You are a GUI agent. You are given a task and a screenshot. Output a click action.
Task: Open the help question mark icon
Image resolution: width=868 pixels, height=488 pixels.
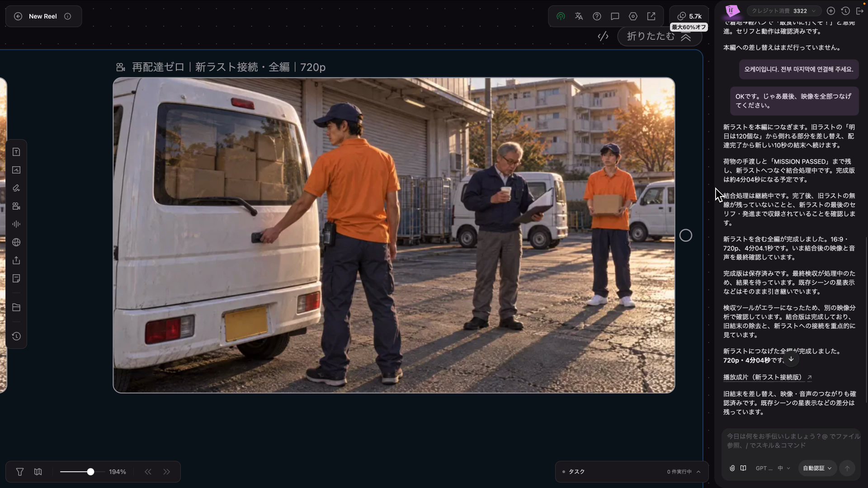[x=597, y=16]
